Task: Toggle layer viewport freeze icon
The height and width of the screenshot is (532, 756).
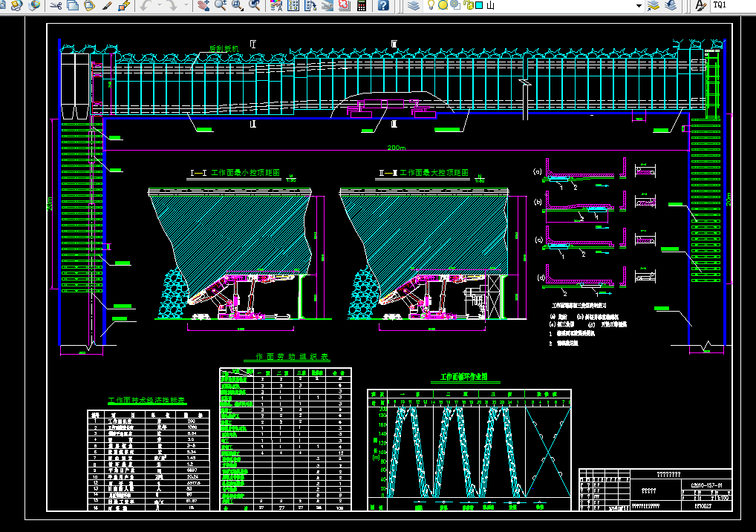Action: [454, 5]
